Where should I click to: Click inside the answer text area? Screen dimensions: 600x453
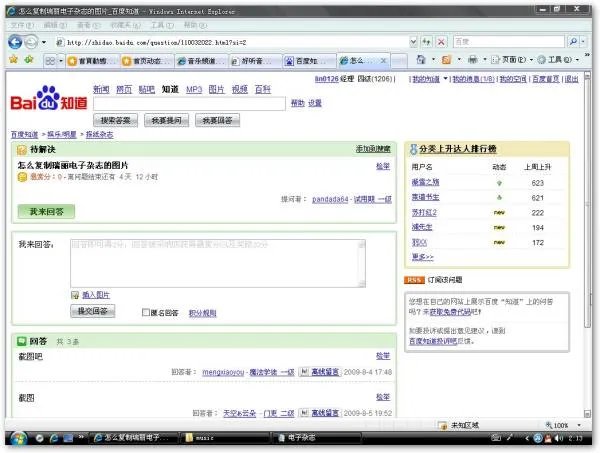click(214, 263)
